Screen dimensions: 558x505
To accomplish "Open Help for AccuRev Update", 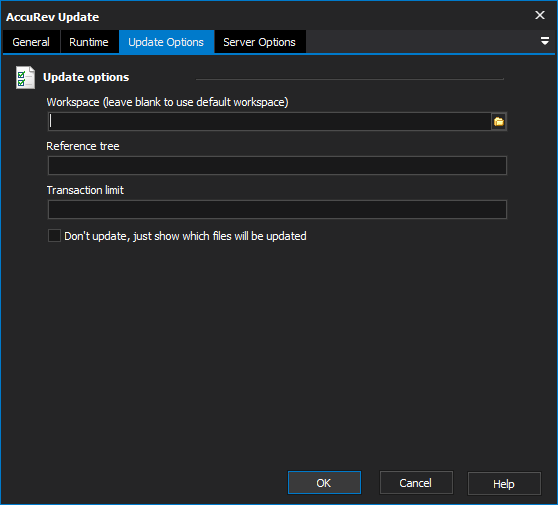I will click(x=504, y=484).
